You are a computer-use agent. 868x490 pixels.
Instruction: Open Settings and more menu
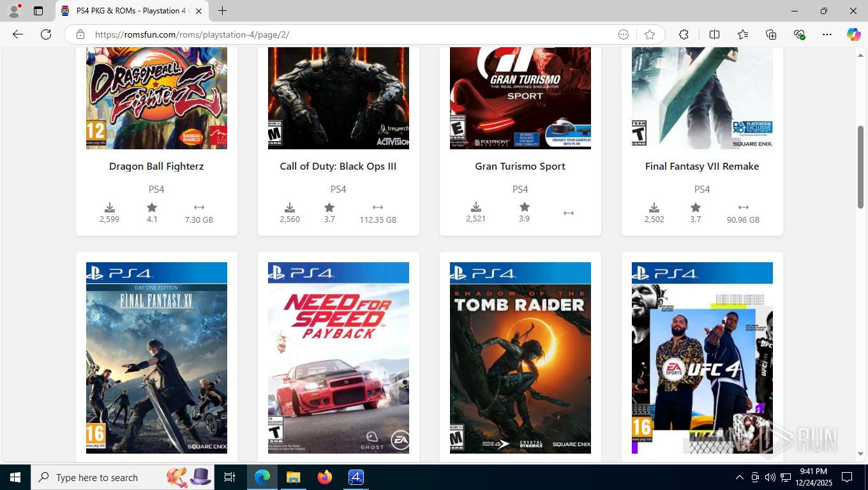[x=827, y=34]
